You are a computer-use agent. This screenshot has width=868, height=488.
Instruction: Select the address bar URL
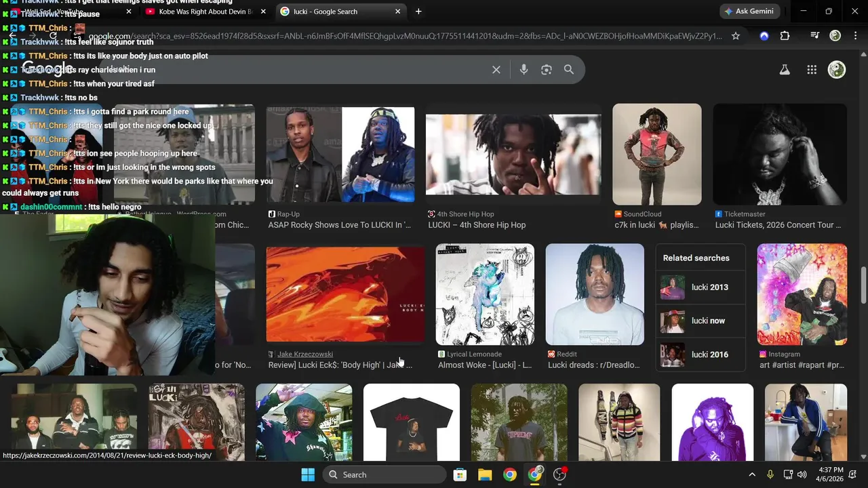pos(406,36)
